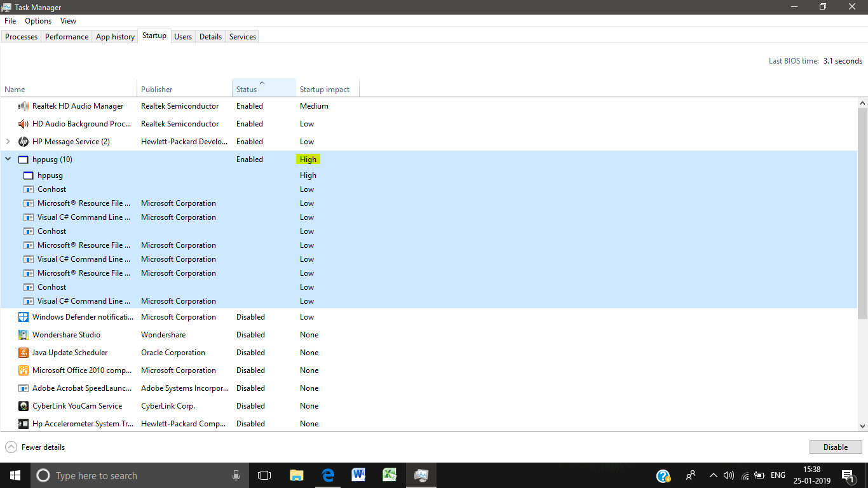Image resolution: width=868 pixels, height=488 pixels.
Task: Click the ENG language indicator
Action: (778, 475)
